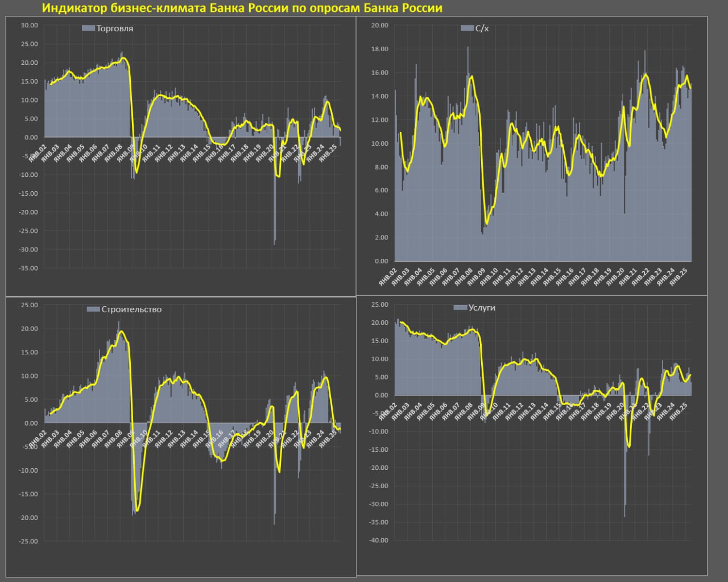The width and height of the screenshot is (728, 582).
Task: Click the Торговля legend color swatch
Action: (88, 28)
